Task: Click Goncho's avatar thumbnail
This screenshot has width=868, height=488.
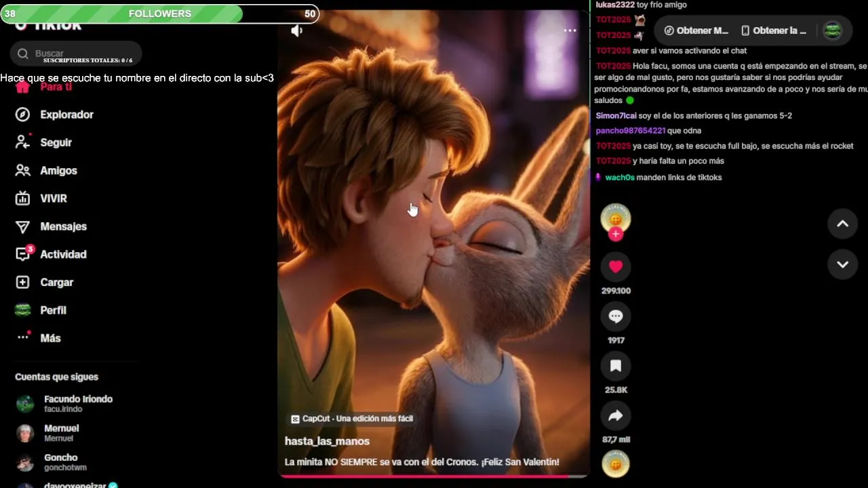Action: pyautogui.click(x=25, y=462)
